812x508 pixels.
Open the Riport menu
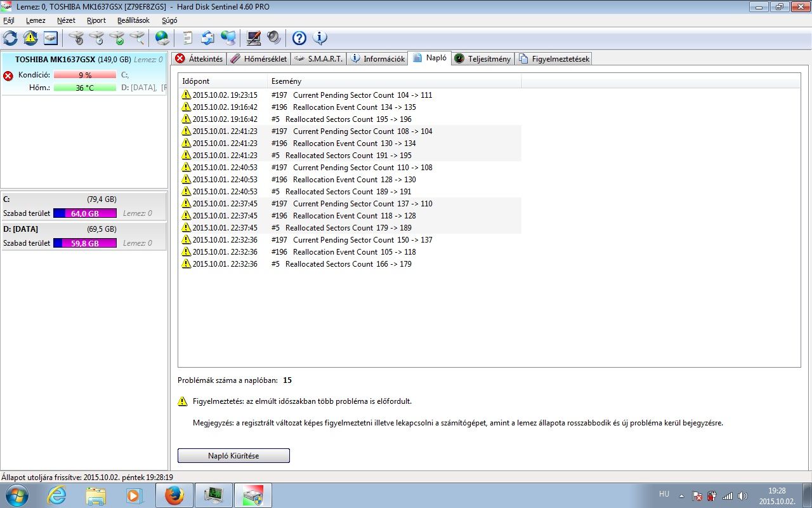pyautogui.click(x=96, y=20)
